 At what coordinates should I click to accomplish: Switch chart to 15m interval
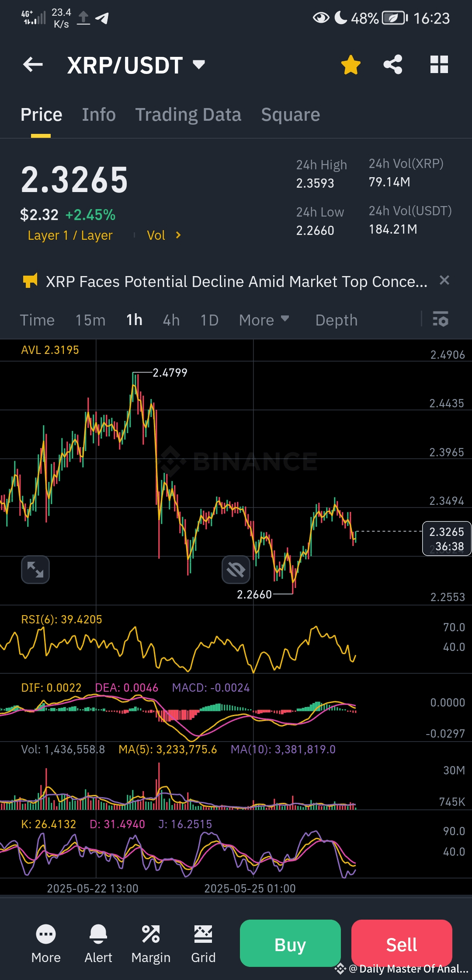pyautogui.click(x=90, y=320)
